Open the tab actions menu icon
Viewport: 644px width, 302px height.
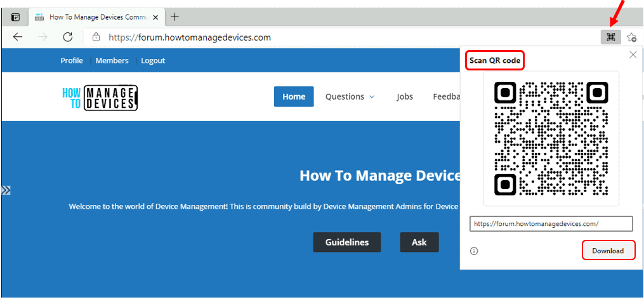point(15,17)
